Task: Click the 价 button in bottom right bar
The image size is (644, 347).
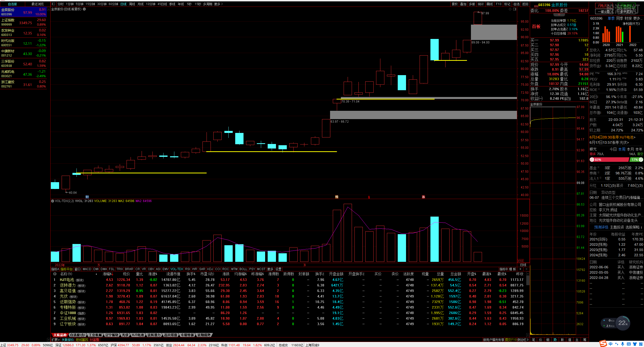Action: pyautogui.click(x=541, y=340)
